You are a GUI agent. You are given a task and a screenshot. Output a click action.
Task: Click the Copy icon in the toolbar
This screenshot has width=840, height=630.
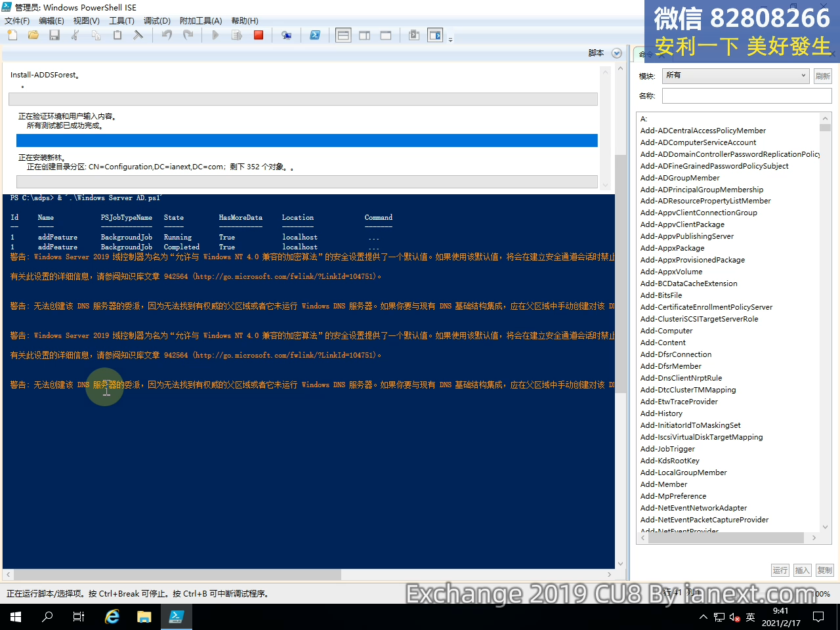click(x=96, y=35)
